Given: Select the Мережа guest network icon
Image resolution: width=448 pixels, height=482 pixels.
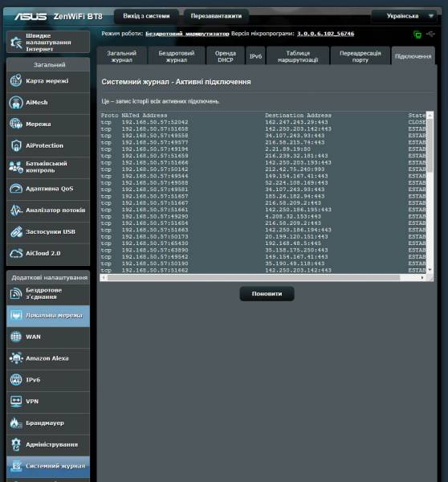Looking at the screenshot, I should 16,124.
